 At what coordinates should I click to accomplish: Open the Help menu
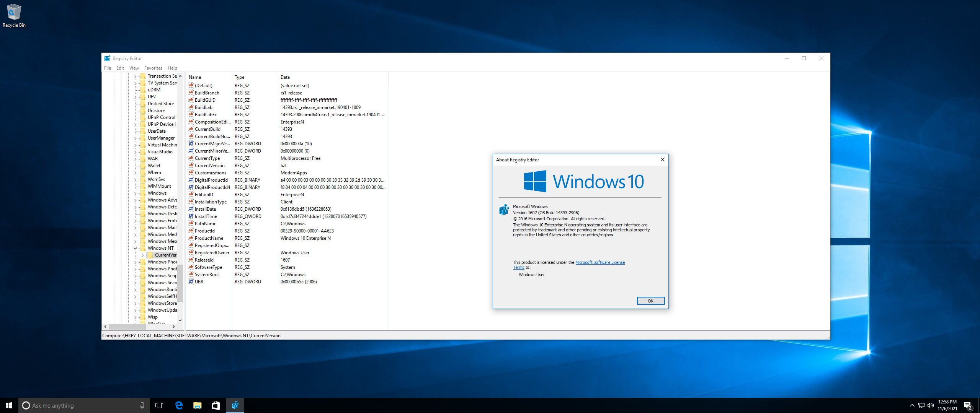tap(172, 68)
